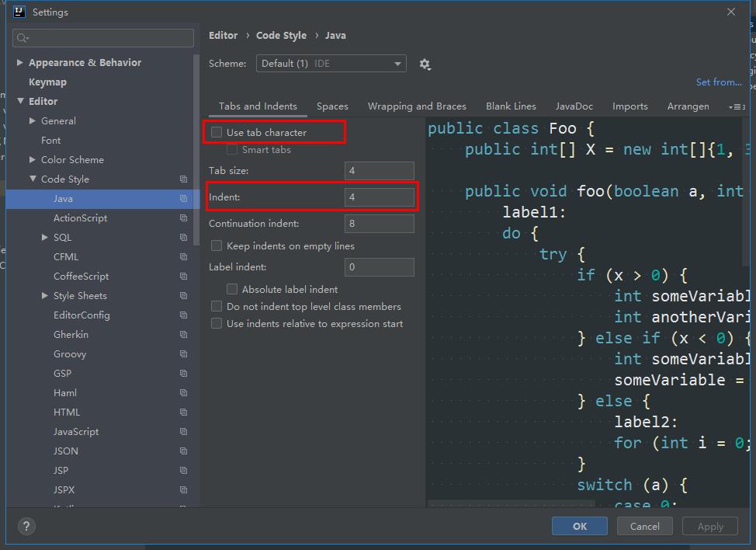Open the scheme settings gear menu
The height and width of the screenshot is (550, 756).
tap(425, 64)
